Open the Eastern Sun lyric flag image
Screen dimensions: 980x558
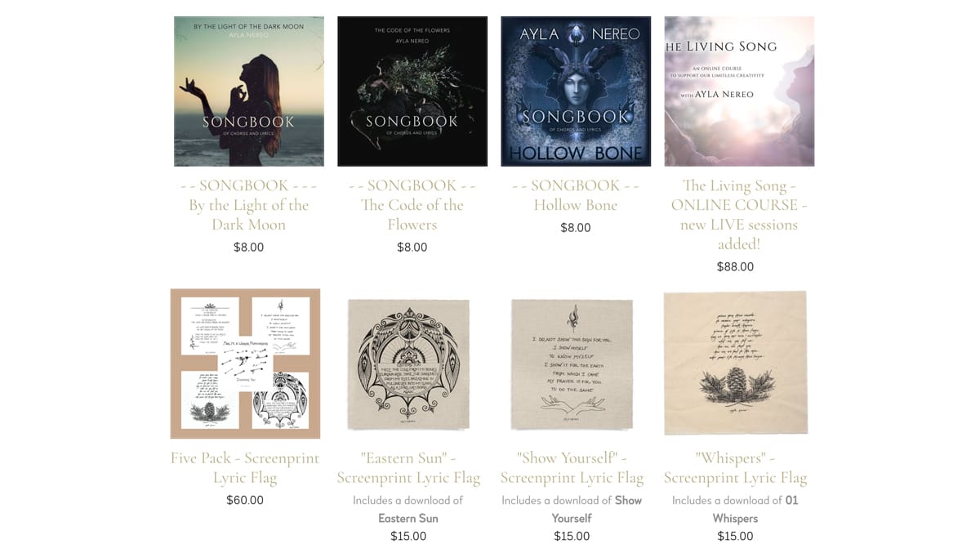point(408,364)
